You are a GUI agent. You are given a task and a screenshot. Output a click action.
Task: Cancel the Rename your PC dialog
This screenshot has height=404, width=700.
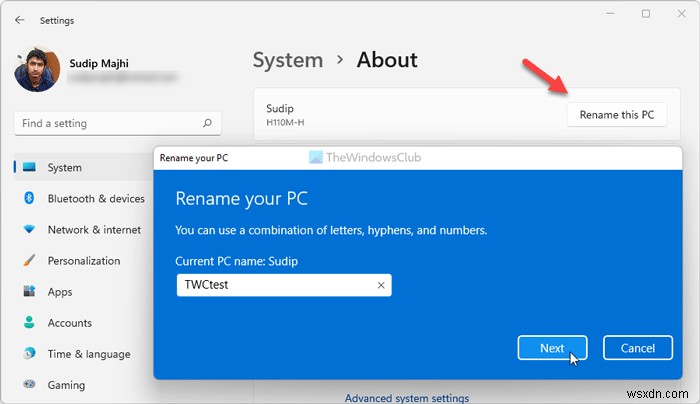pos(638,348)
